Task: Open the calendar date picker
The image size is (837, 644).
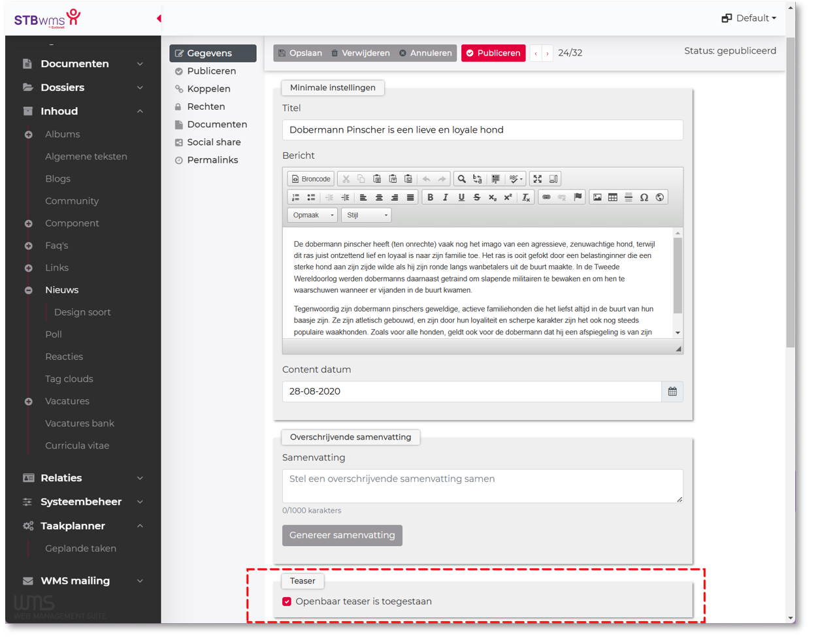Action: [x=672, y=392]
